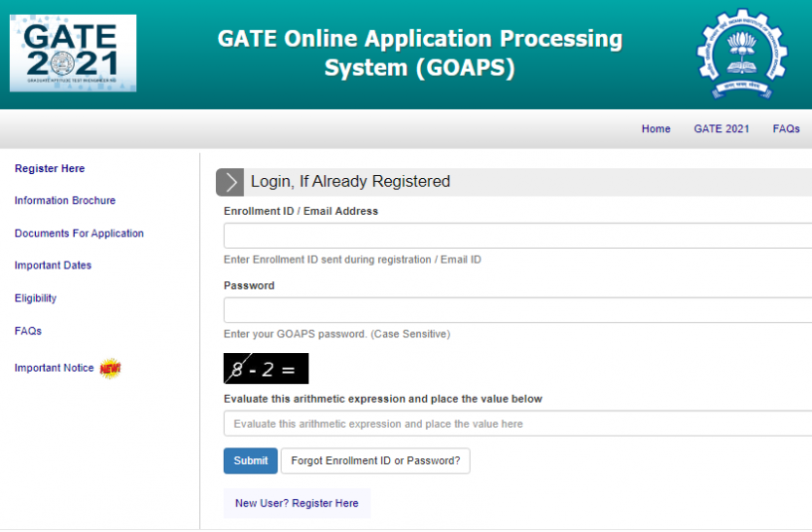The width and height of the screenshot is (812, 532).
Task: Click the Password field label
Action: click(249, 285)
